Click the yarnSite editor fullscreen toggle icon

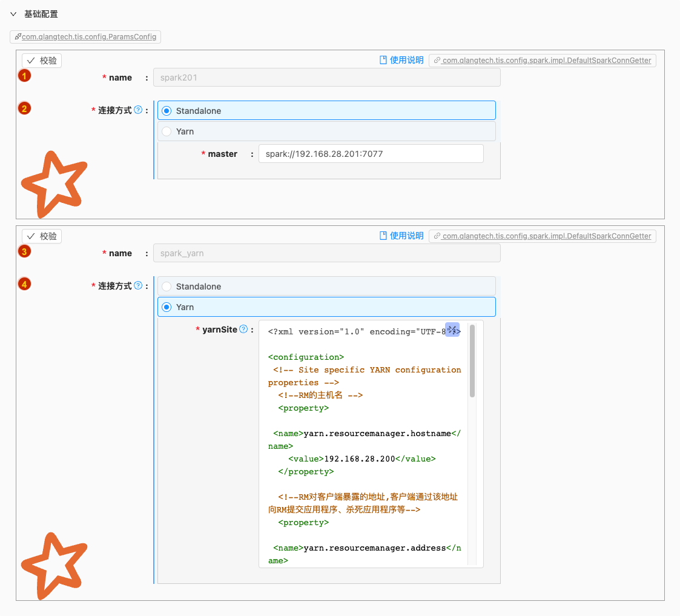click(452, 330)
